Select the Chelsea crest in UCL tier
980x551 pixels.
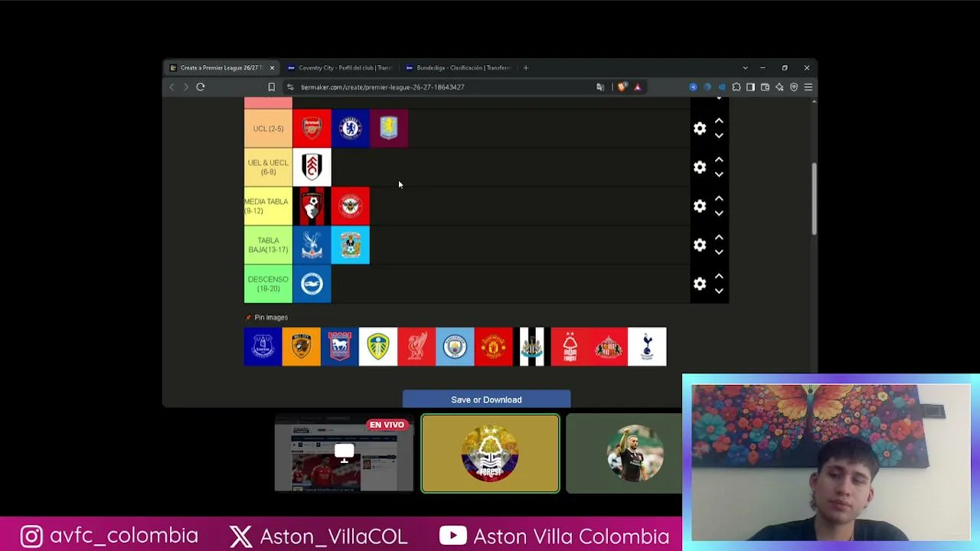(350, 129)
